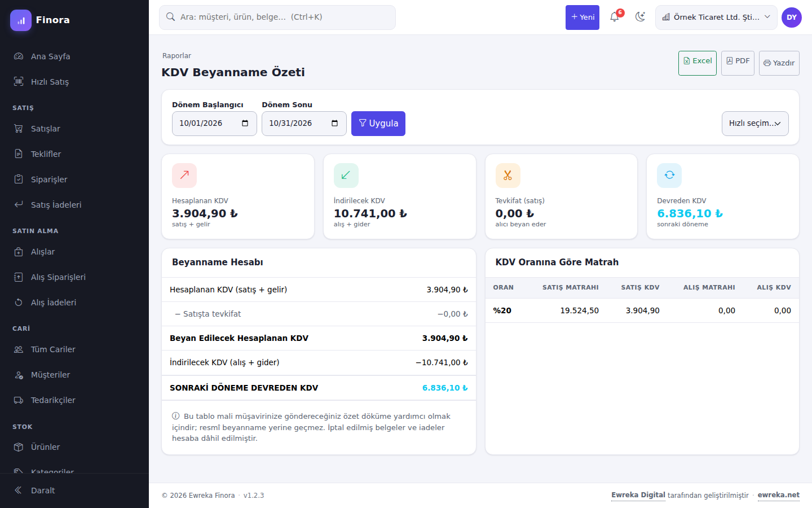Click the Finora logo icon
The height and width of the screenshot is (508, 812).
tap(21, 20)
